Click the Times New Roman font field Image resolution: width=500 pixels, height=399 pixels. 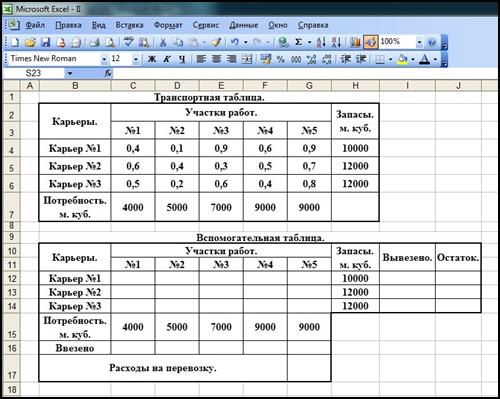[x=55, y=59]
